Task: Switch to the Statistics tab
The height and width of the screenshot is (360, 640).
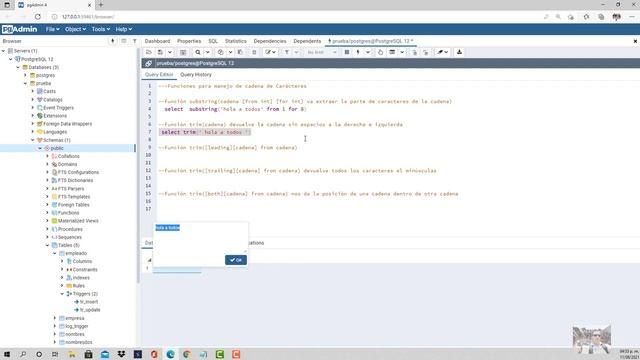Action: pyautogui.click(x=236, y=41)
